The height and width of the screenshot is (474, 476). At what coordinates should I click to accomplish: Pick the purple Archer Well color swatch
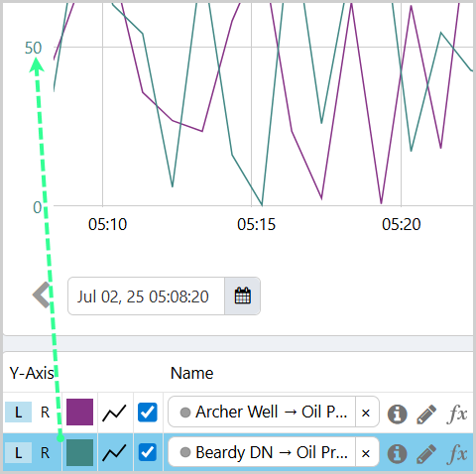coord(79,412)
